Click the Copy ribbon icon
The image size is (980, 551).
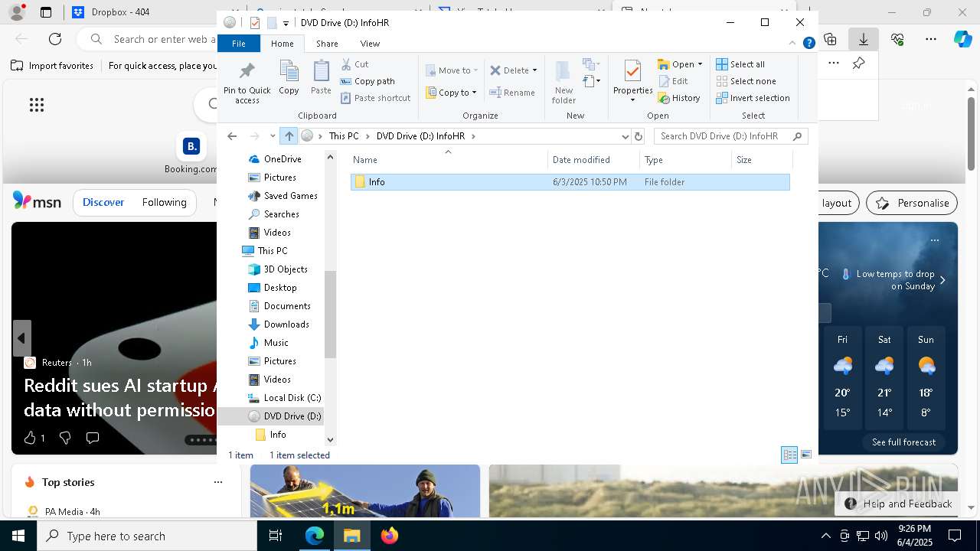coord(289,77)
